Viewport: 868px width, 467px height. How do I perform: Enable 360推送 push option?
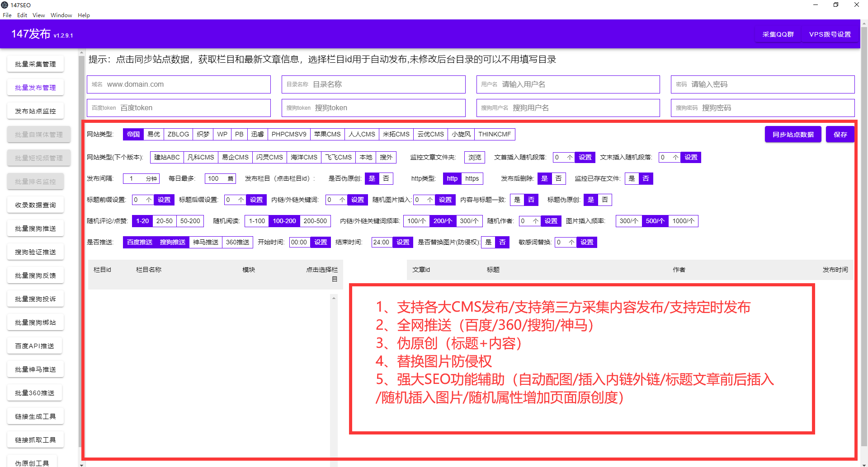[237, 242]
